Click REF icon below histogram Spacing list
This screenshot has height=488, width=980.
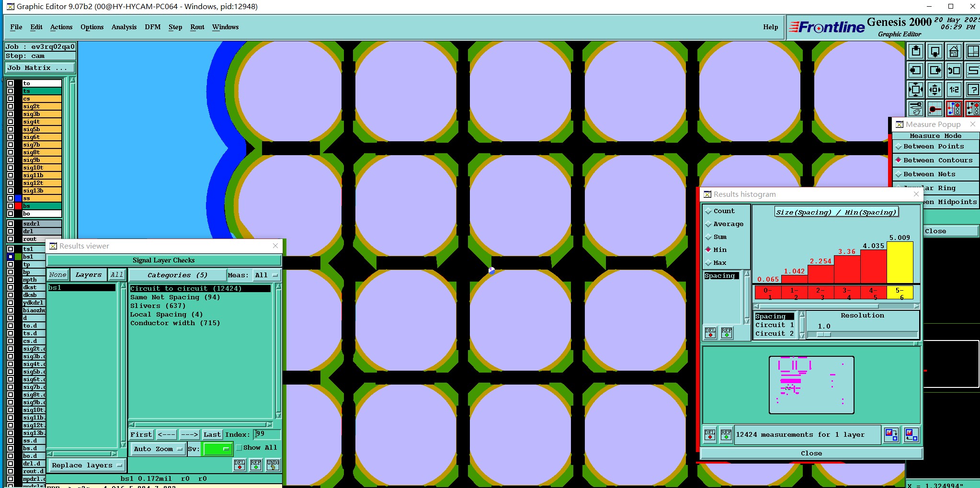(x=727, y=332)
